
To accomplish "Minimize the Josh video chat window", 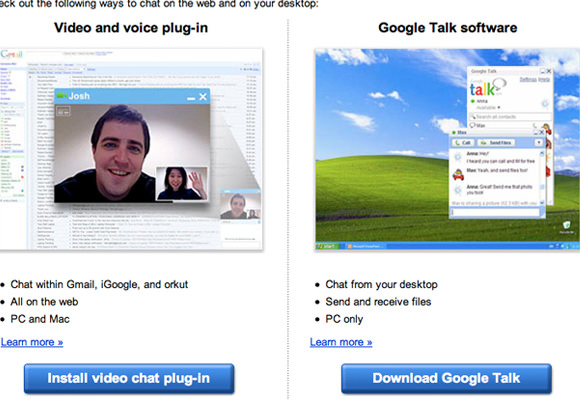I will click(191, 98).
